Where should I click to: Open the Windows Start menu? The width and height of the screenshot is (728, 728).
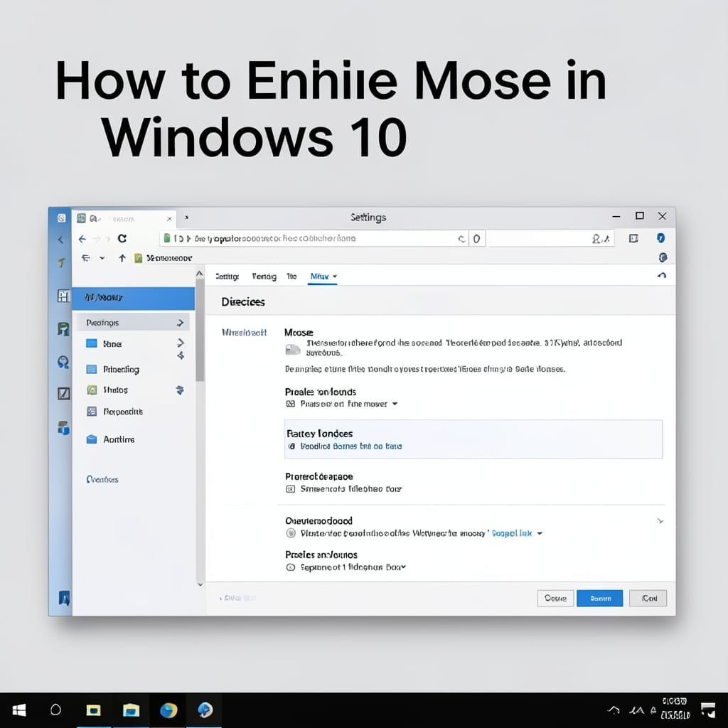(19, 710)
